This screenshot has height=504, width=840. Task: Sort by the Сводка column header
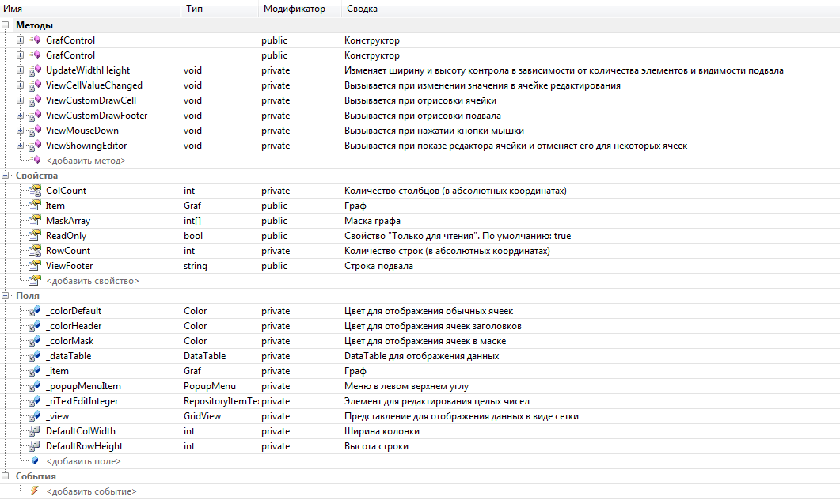[591, 9]
